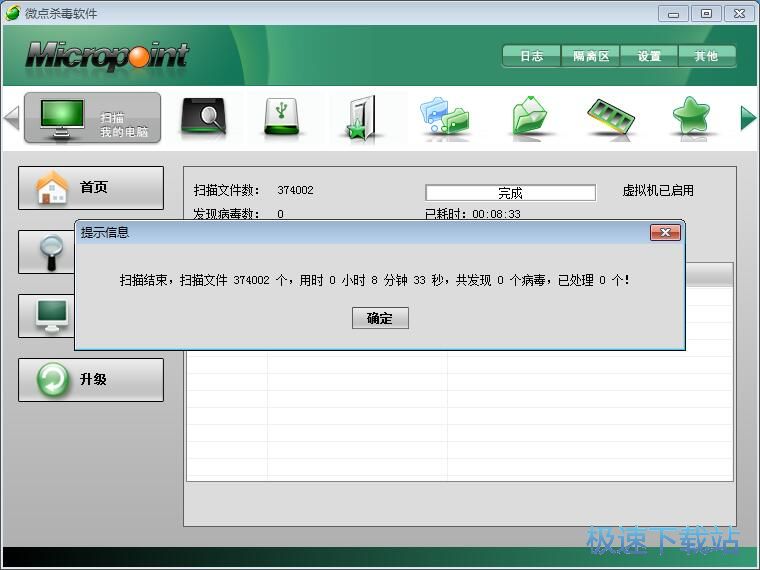The image size is (760, 570).
Task: Open the green folder scan icon
Action: click(x=529, y=116)
